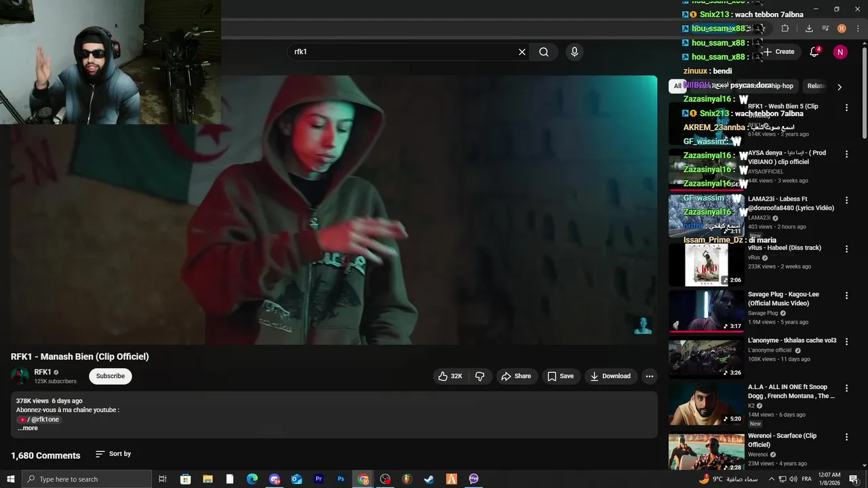The height and width of the screenshot is (488, 868).
Task: Open Microsoft Store from taskbar
Action: pyautogui.click(x=185, y=479)
